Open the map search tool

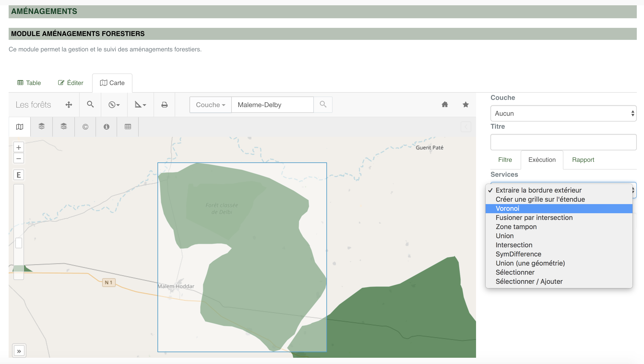(x=90, y=105)
